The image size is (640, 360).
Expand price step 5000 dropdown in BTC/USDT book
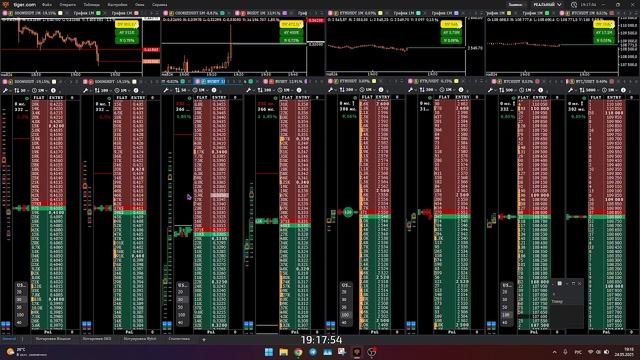pyautogui.click(x=589, y=90)
